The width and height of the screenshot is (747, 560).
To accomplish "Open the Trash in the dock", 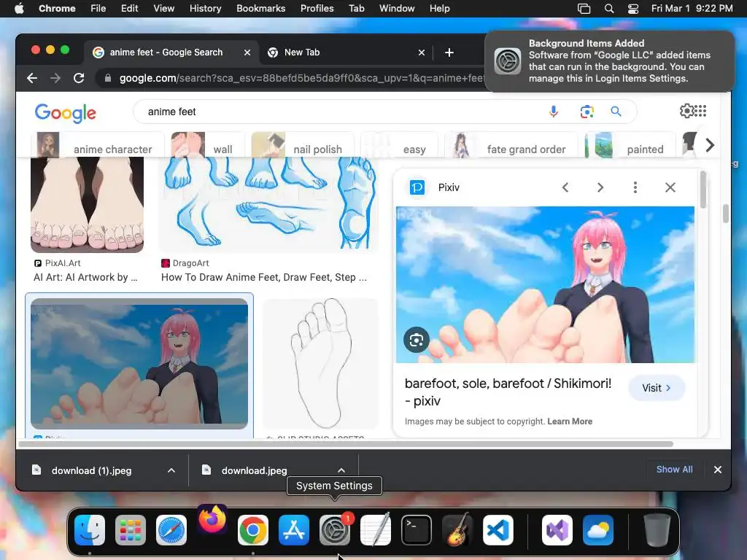I will 657,529.
